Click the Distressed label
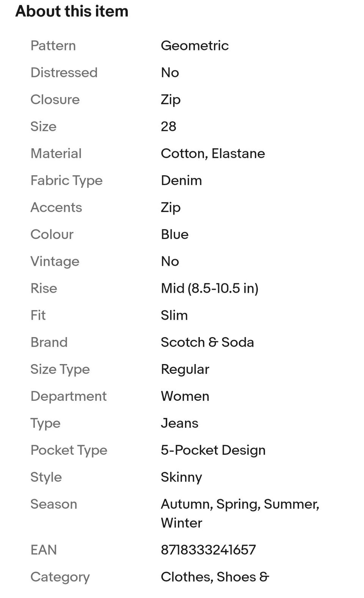 click(x=64, y=72)
